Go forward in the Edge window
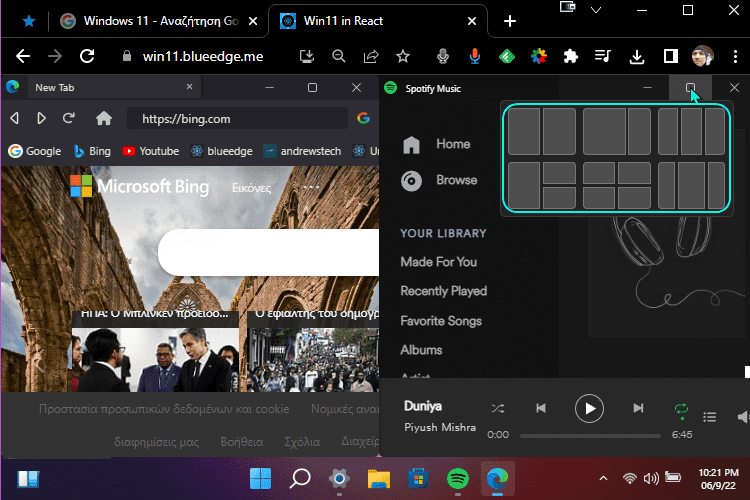Viewport: 750px width, 500px height. pyautogui.click(x=41, y=118)
